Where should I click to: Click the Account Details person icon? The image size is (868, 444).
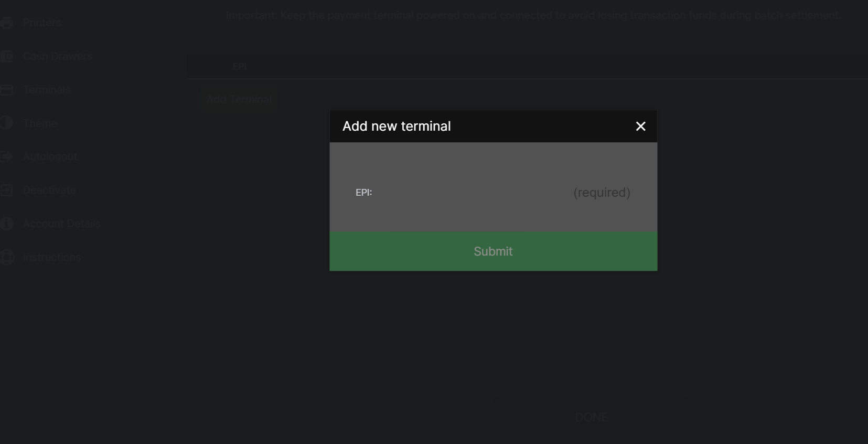6,224
